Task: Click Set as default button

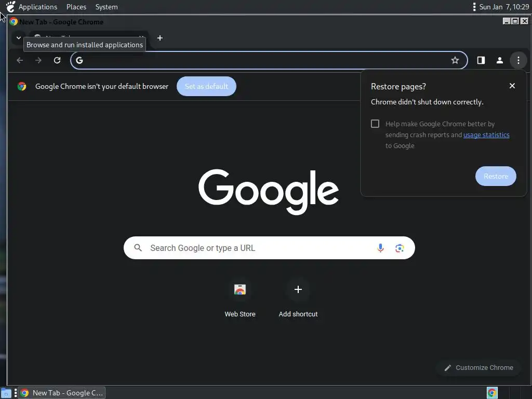Action: [x=206, y=86]
